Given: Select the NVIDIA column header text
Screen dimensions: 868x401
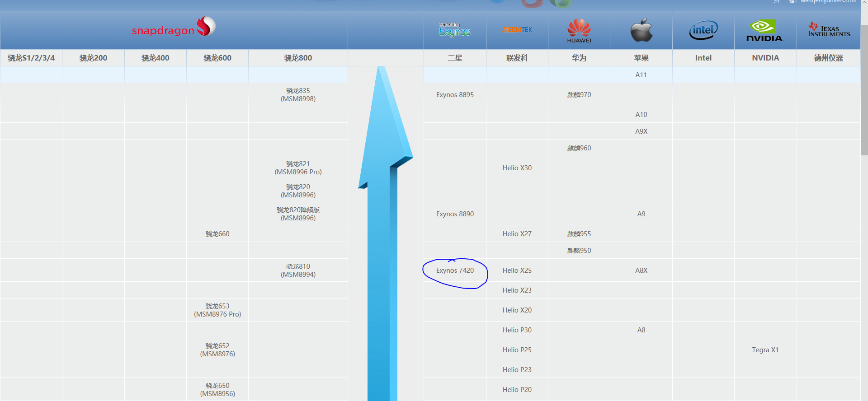Looking at the screenshot, I should pyautogui.click(x=765, y=58).
